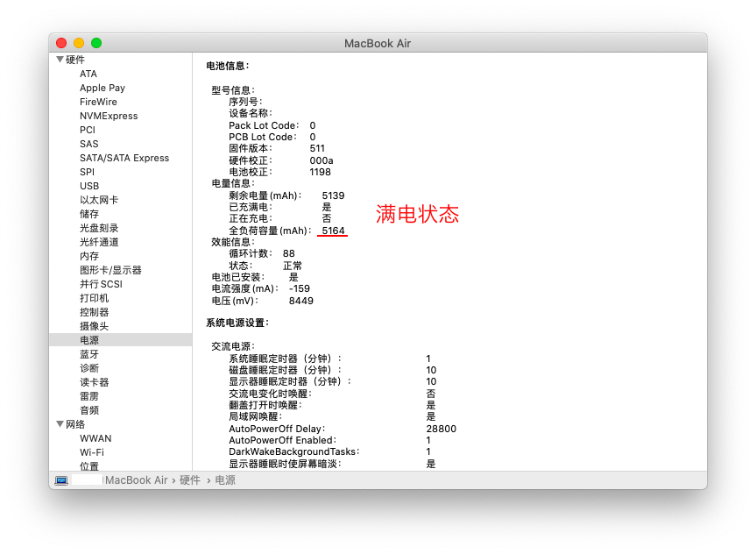The width and height of the screenshot is (756, 554).
Task: Click the 8449 voltage value
Action: (300, 301)
